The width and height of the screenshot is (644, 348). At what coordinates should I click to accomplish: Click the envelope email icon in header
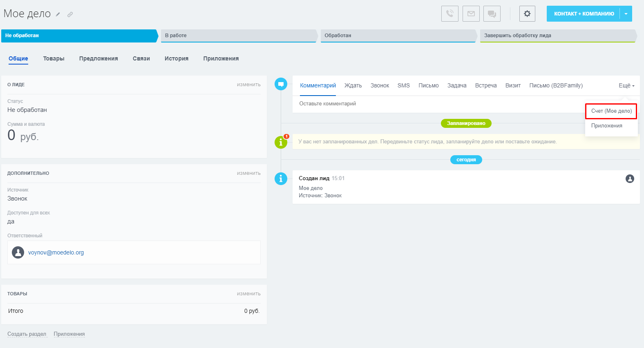pyautogui.click(x=471, y=14)
